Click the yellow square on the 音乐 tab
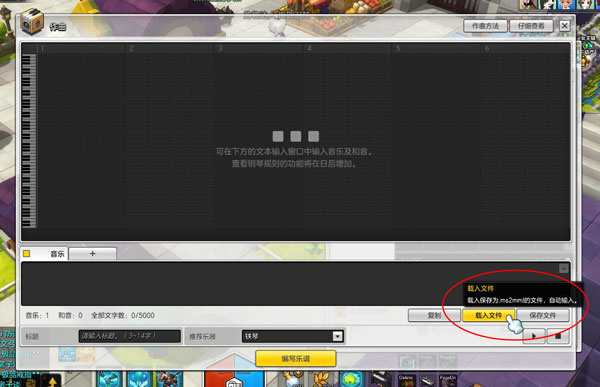 [27, 253]
